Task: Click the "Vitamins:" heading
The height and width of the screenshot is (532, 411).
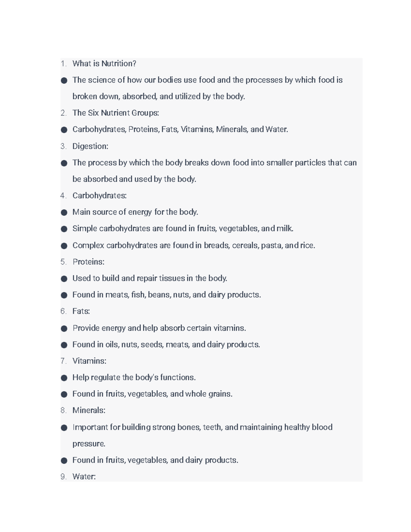Action: pos(89,361)
